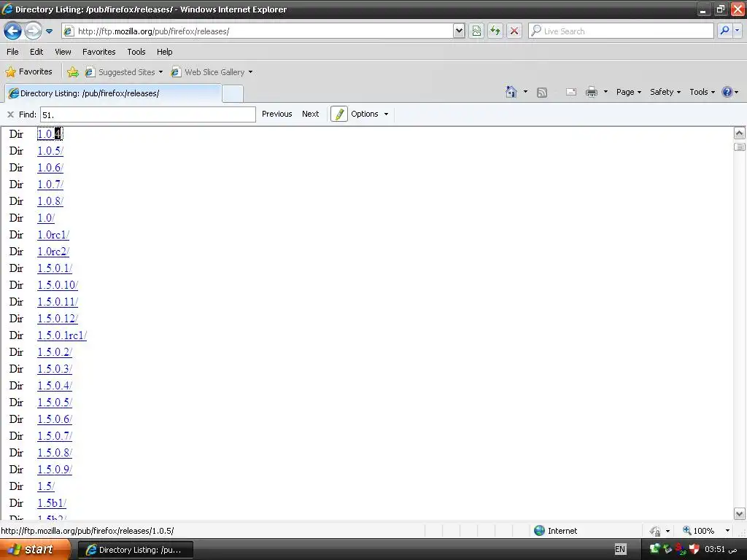Image resolution: width=747 pixels, height=560 pixels.
Task: Click the vertical scrollbar thumb
Action: pos(740,147)
